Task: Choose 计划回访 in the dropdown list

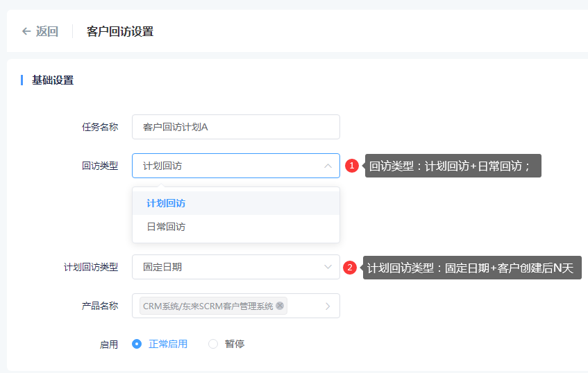Action: [236, 203]
